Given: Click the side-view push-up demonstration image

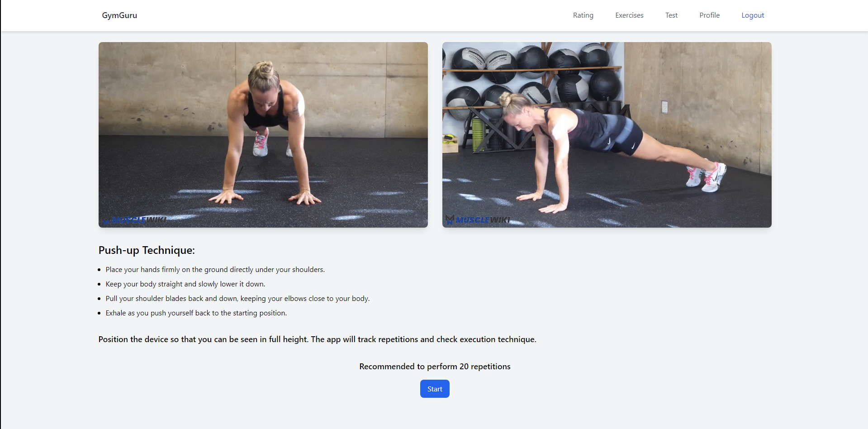Looking at the screenshot, I should click(607, 135).
